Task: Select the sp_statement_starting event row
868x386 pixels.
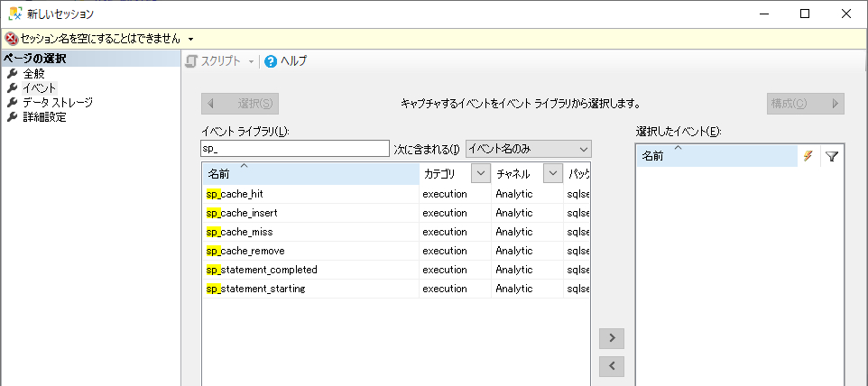Action: (396, 289)
